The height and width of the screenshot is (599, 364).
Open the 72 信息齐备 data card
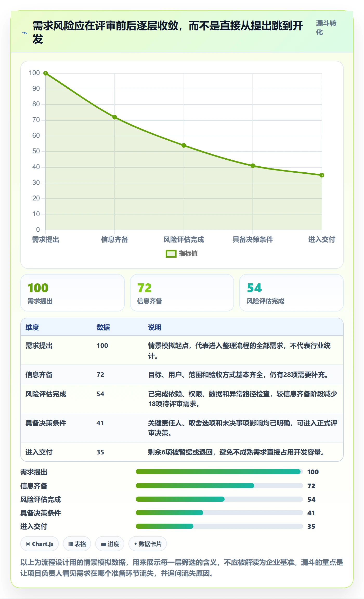182,293
